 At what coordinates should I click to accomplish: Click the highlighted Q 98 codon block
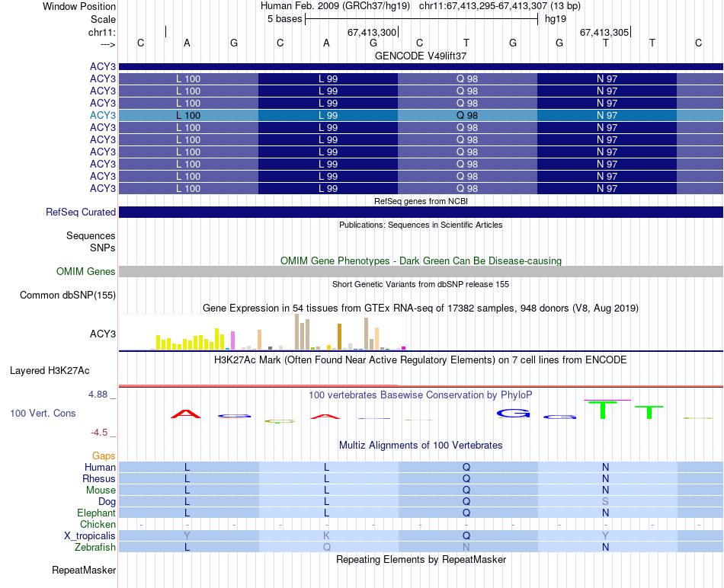pos(467,115)
